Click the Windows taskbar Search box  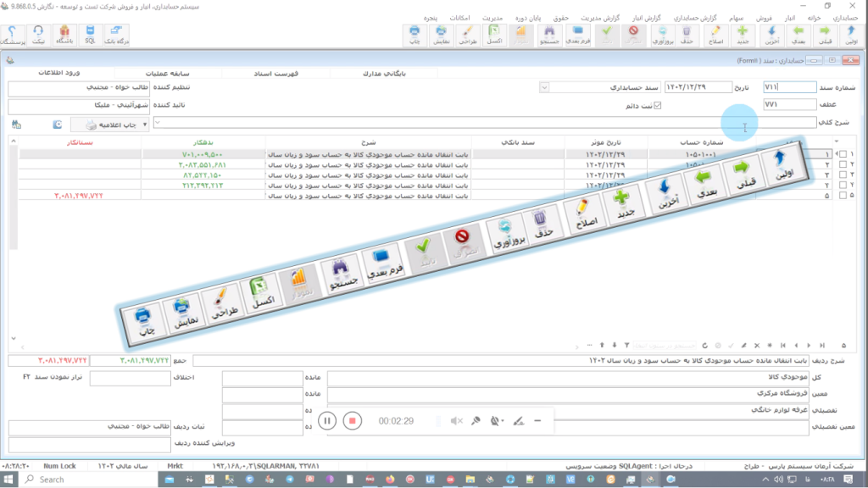point(89,480)
